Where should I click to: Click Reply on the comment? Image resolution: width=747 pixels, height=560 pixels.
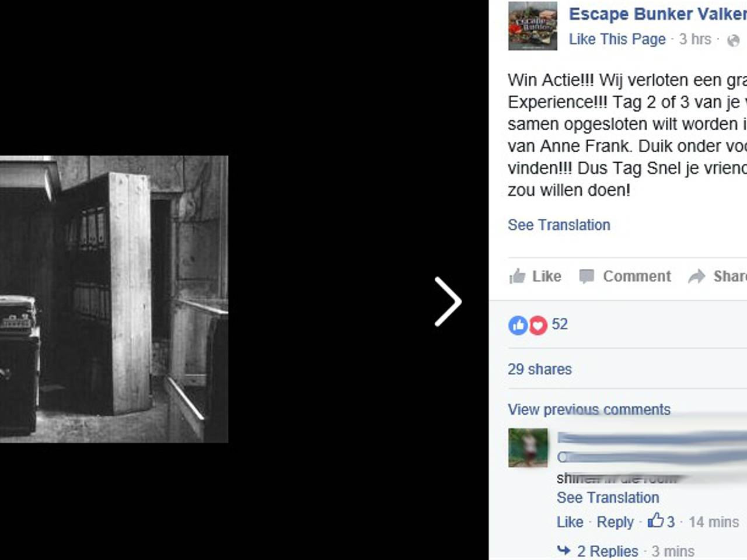coord(615,522)
